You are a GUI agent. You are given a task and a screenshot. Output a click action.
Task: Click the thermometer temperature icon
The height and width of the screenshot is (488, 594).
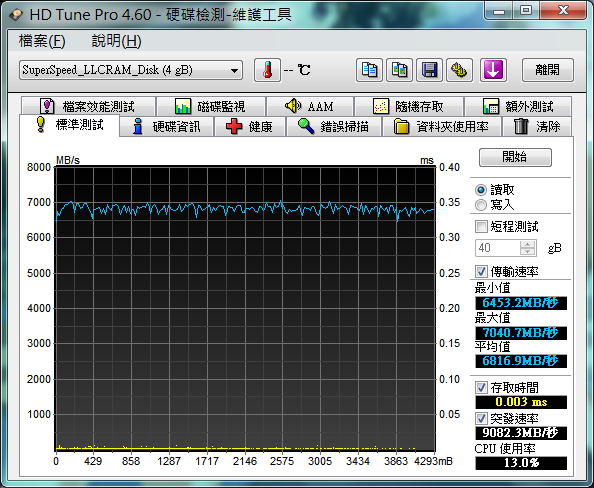coord(267,70)
